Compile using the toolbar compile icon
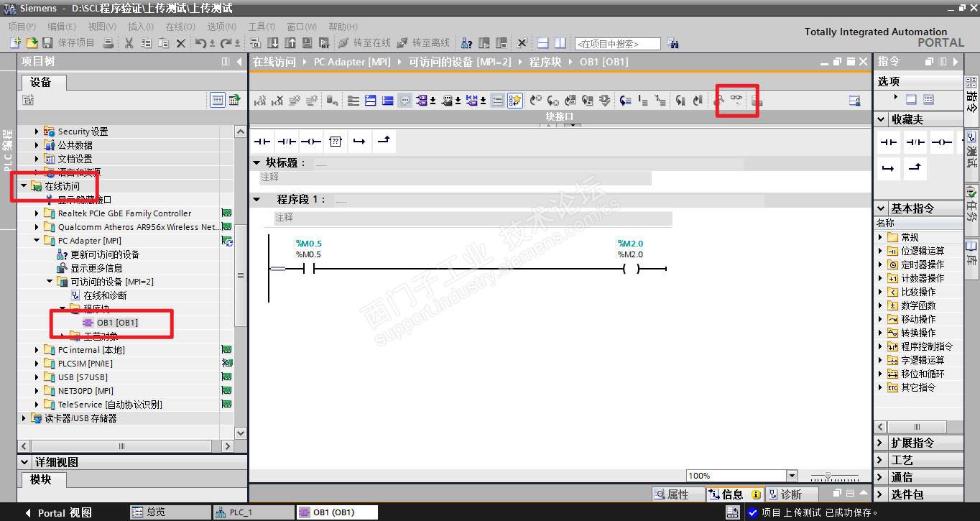 [x=256, y=43]
